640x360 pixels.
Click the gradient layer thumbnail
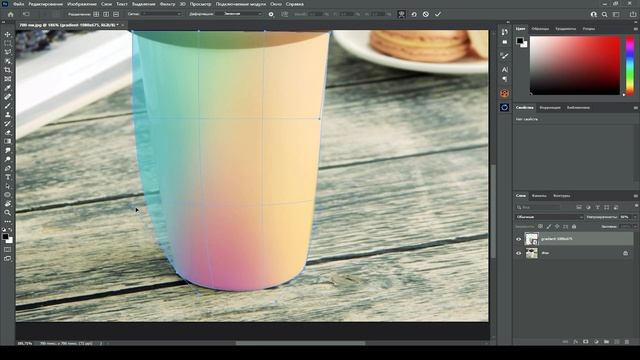tap(531, 239)
